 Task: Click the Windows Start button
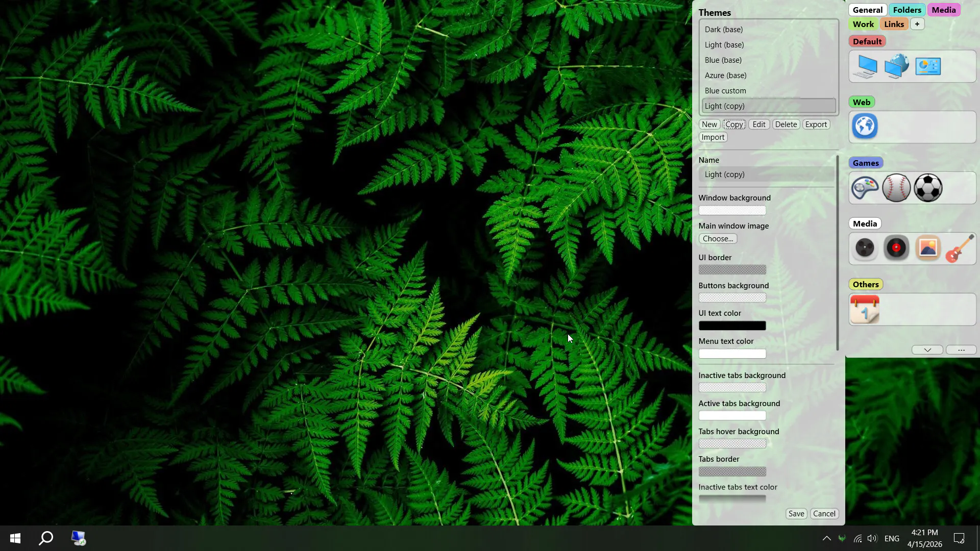pyautogui.click(x=15, y=538)
